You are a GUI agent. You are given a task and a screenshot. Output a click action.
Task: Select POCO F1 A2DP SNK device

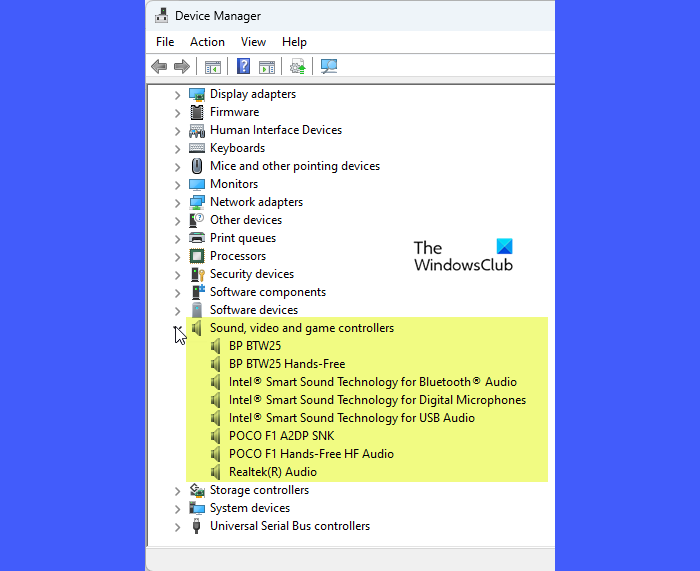coord(281,436)
